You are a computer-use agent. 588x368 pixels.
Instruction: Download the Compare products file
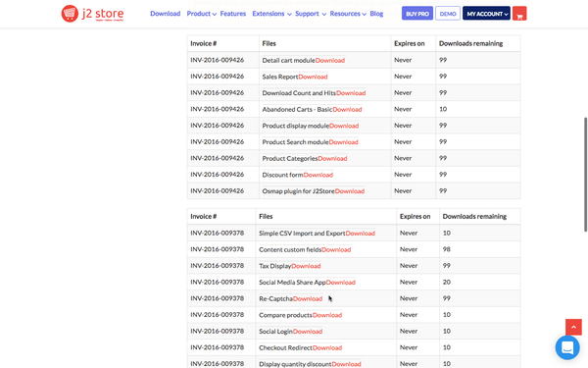327,315
